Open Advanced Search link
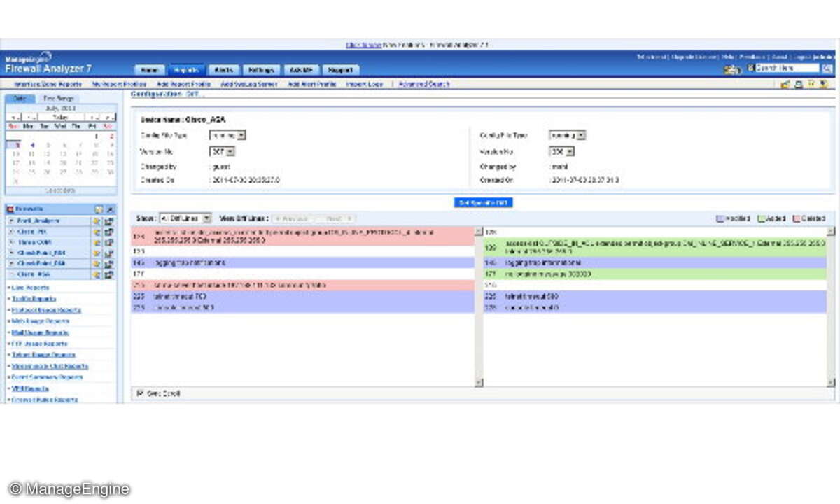Image resolution: width=840 pixels, height=504 pixels. [x=424, y=84]
